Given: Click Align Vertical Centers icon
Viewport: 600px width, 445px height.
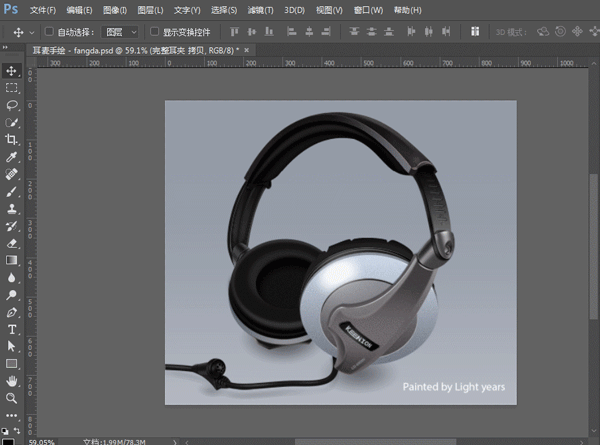Looking at the screenshot, I should [251, 31].
